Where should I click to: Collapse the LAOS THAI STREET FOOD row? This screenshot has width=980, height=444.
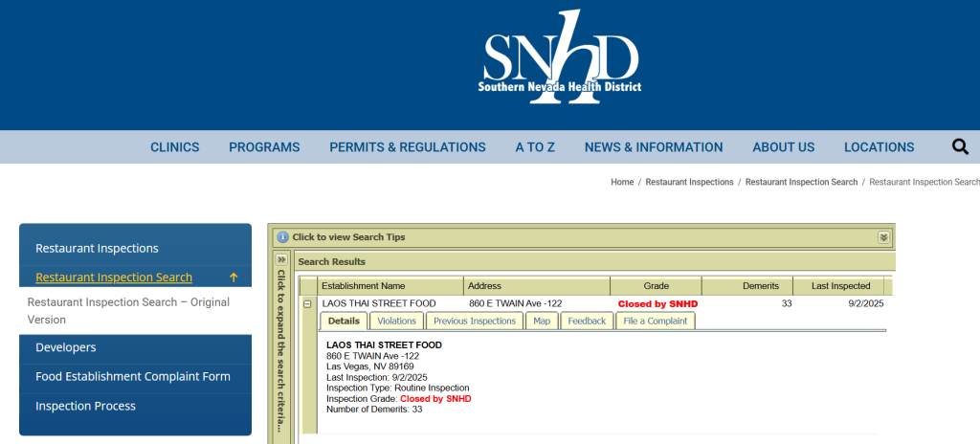[x=307, y=304]
